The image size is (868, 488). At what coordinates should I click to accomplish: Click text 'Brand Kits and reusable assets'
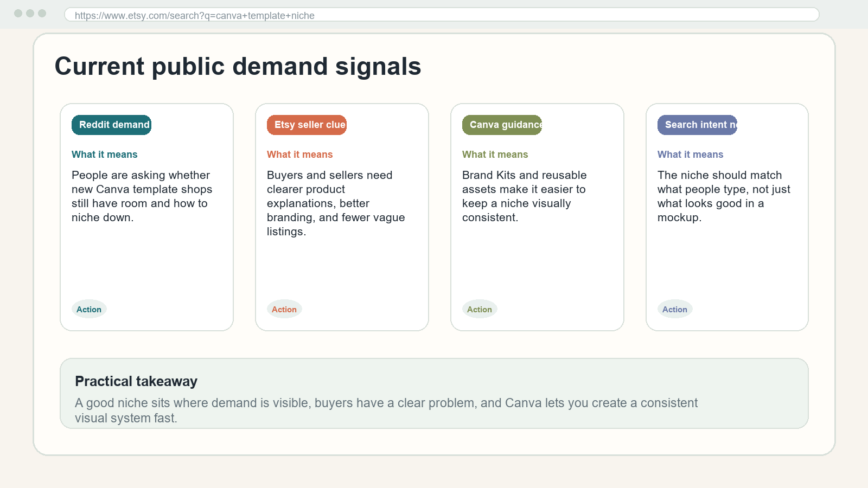(x=524, y=182)
